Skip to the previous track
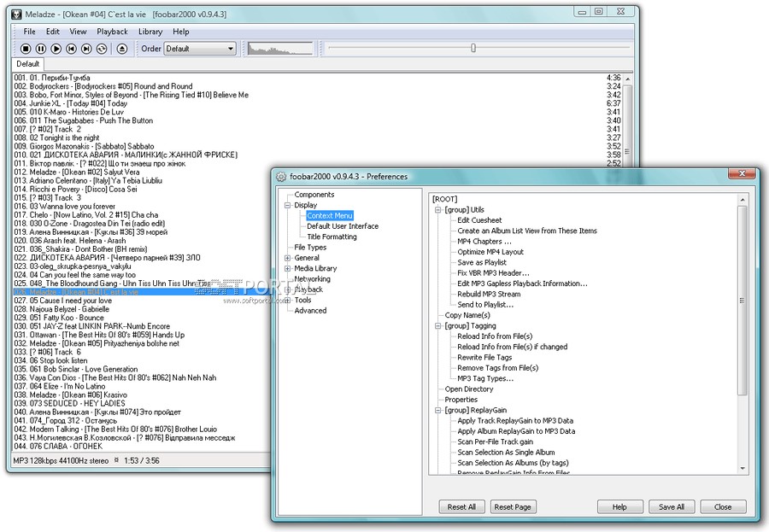The width and height of the screenshot is (769, 532). (x=71, y=49)
